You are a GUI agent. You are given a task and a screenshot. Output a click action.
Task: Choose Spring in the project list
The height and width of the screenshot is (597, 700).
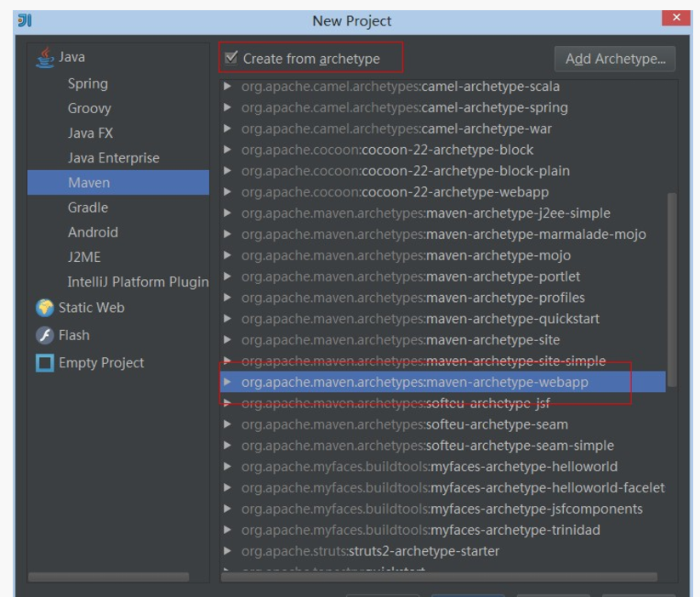point(88,84)
